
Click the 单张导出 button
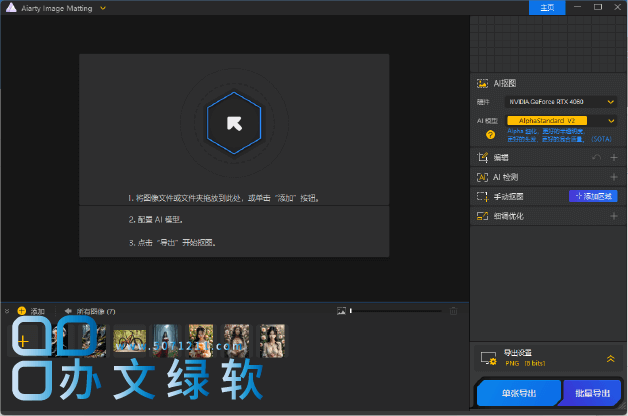pyautogui.click(x=519, y=393)
